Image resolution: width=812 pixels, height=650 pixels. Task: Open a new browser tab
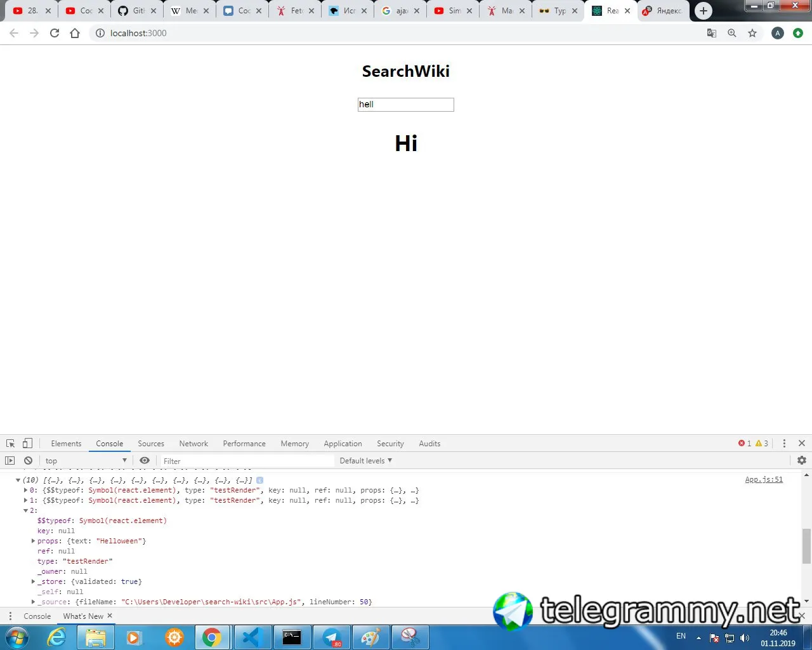704,11
